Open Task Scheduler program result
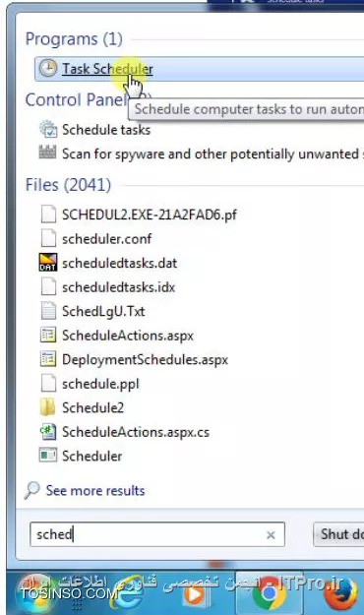The image size is (364, 615). [200, 69]
